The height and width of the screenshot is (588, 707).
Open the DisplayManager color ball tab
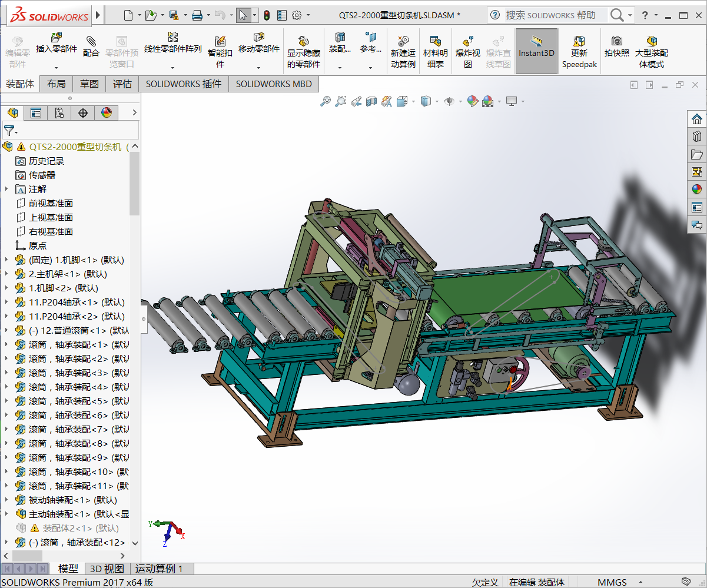(106, 113)
